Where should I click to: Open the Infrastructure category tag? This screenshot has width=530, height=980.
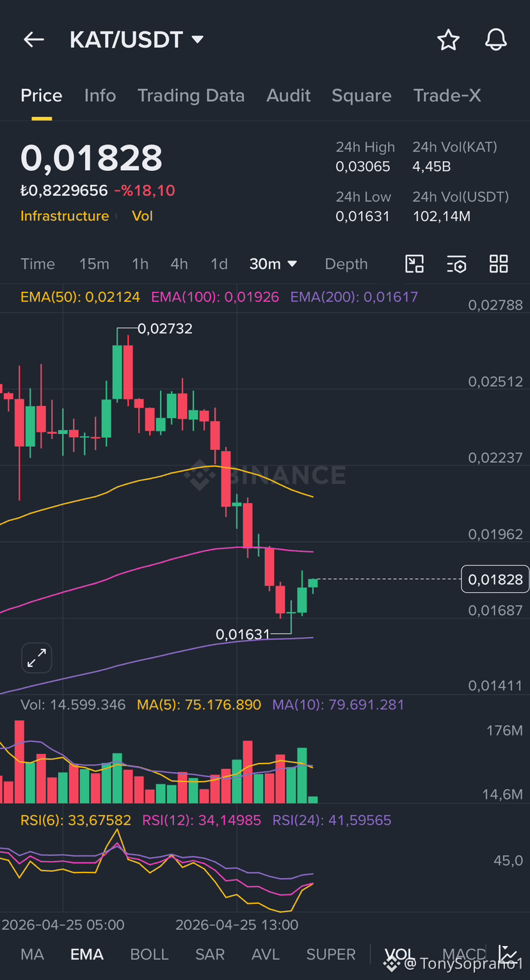point(65,216)
